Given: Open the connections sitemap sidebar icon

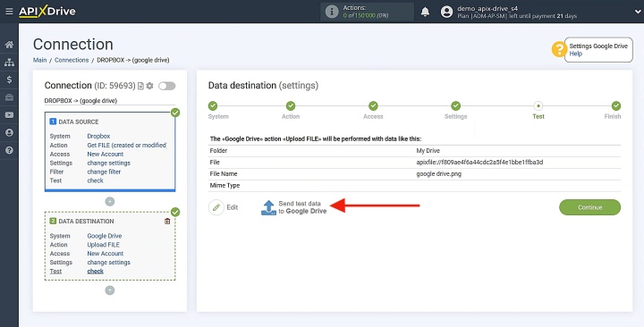Looking at the screenshot, I should [x=9, y=63].
